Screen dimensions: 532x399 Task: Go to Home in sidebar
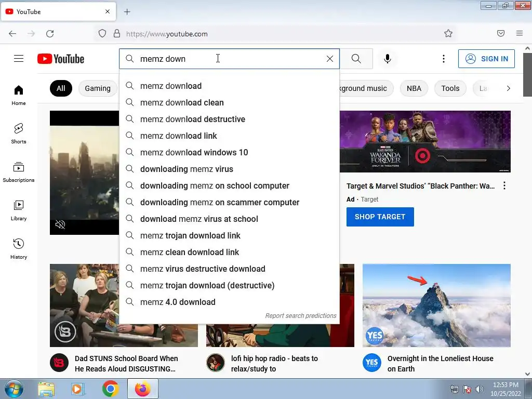(x=19, y=95)
